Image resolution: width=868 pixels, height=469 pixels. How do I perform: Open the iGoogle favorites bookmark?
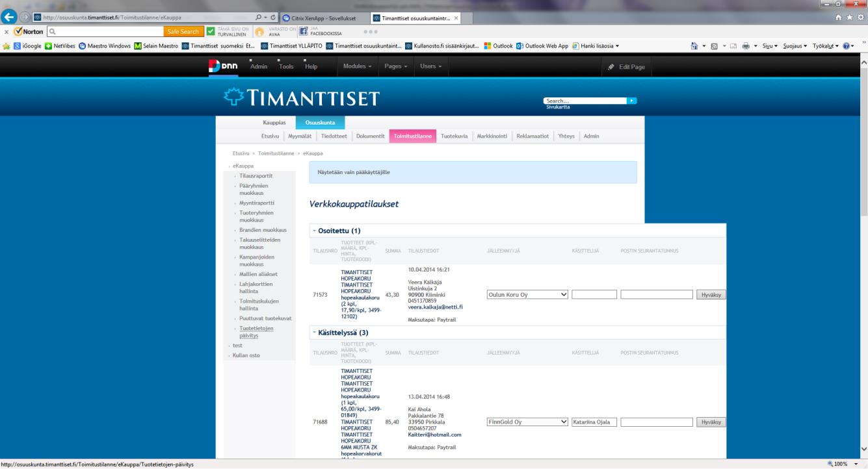pos(27,45)
